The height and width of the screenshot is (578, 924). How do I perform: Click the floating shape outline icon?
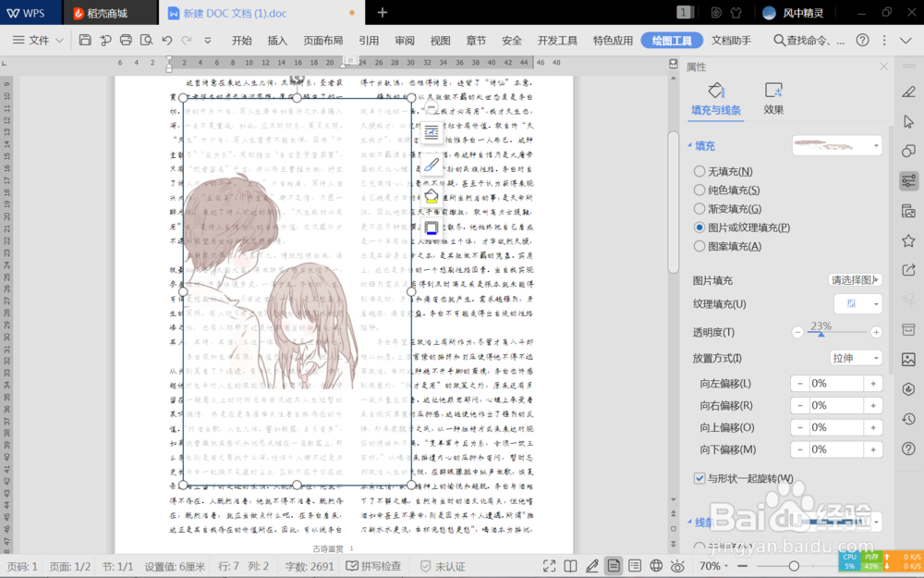(x=432, y=228)
